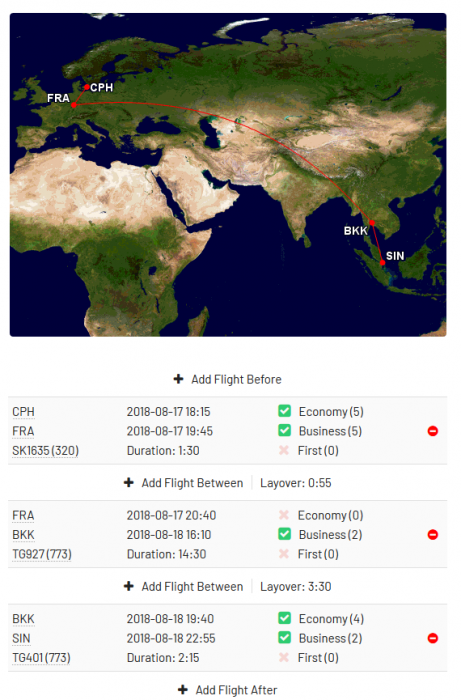Remove the CPH to FRA flight segment
This screenshot has height=700, width=461.
pyautogui.click(x=432, y=431)
